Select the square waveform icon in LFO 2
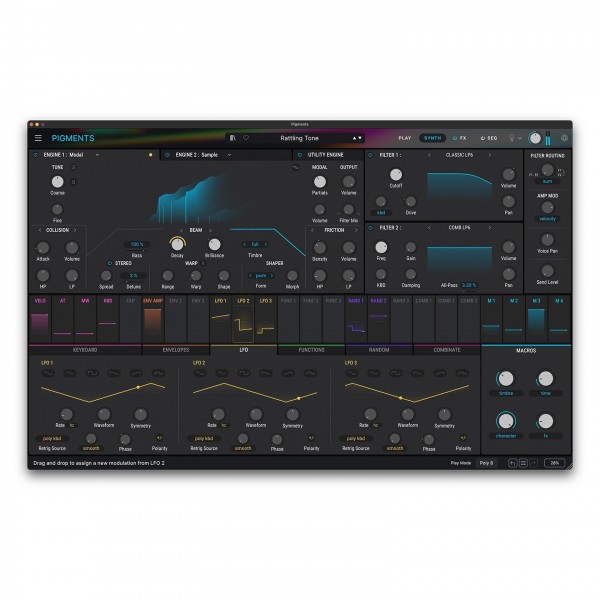 point(244,373)
